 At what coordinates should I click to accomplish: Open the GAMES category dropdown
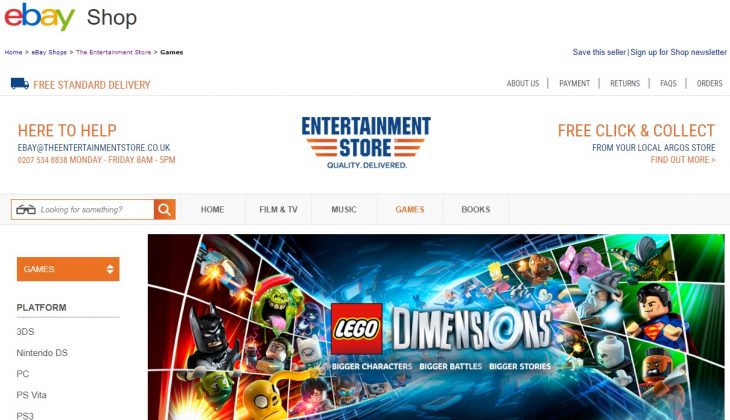[68, 269]
